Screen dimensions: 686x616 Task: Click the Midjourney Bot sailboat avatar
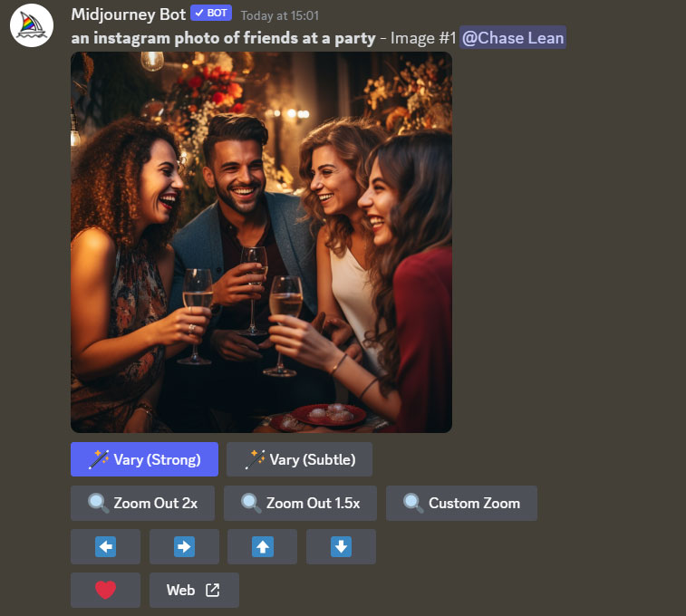[x=32, y=25]
